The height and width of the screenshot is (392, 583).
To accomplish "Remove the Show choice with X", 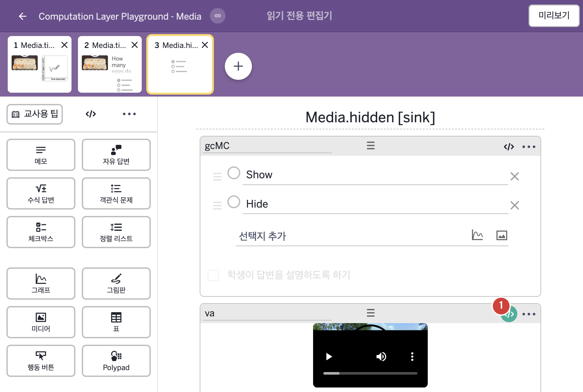I will click(515, 176).
